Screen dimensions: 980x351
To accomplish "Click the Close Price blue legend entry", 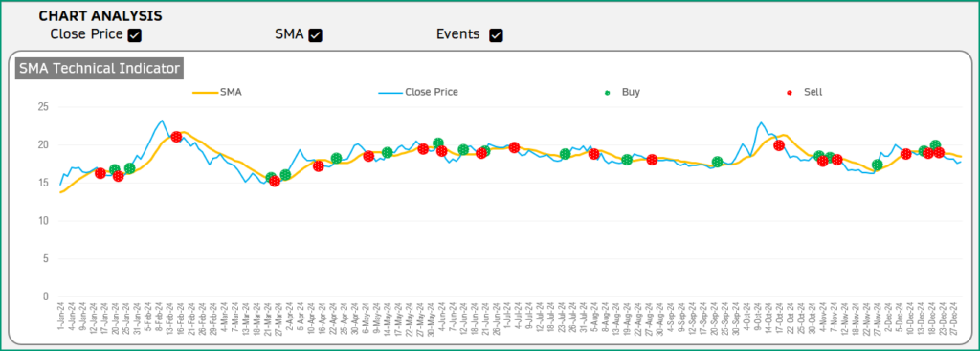I will coord(418,93).
